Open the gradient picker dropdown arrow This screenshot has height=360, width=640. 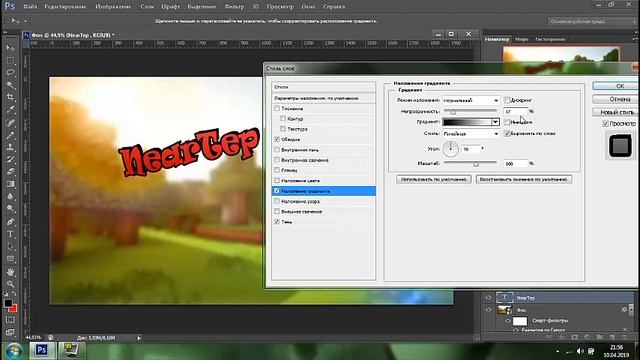click(x=495, y=122)
